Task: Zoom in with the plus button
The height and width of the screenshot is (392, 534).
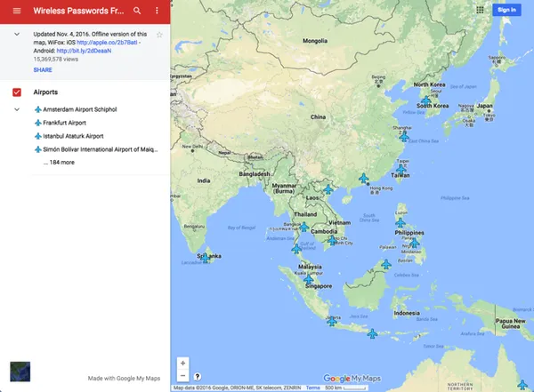Action: pos(182,363)
